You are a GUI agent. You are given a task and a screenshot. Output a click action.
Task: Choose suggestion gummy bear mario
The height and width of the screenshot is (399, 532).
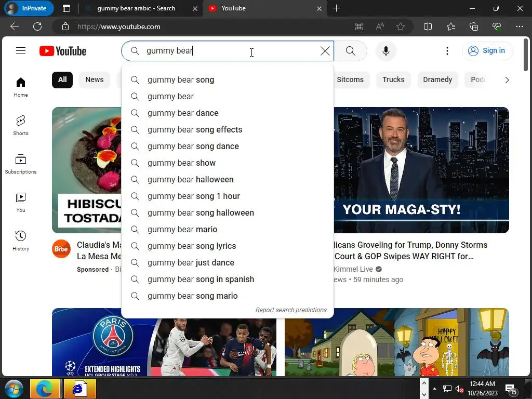(228, 229)
